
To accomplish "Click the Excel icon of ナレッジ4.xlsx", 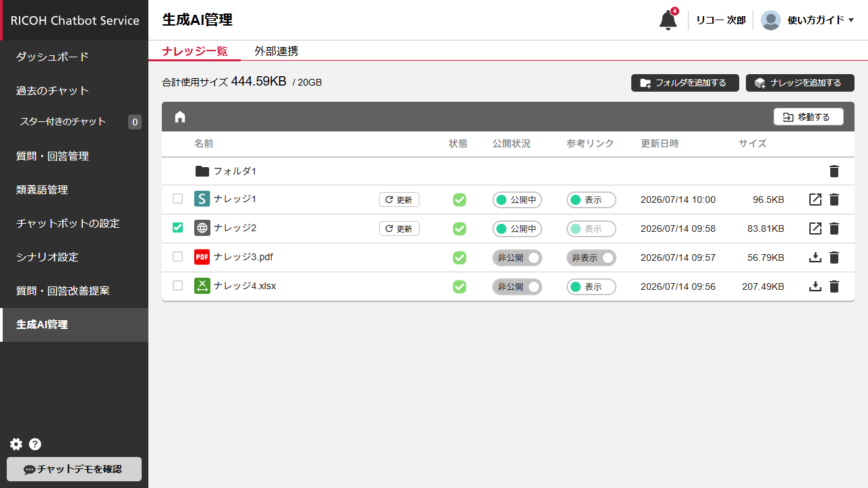I will [x=202, y=286].
